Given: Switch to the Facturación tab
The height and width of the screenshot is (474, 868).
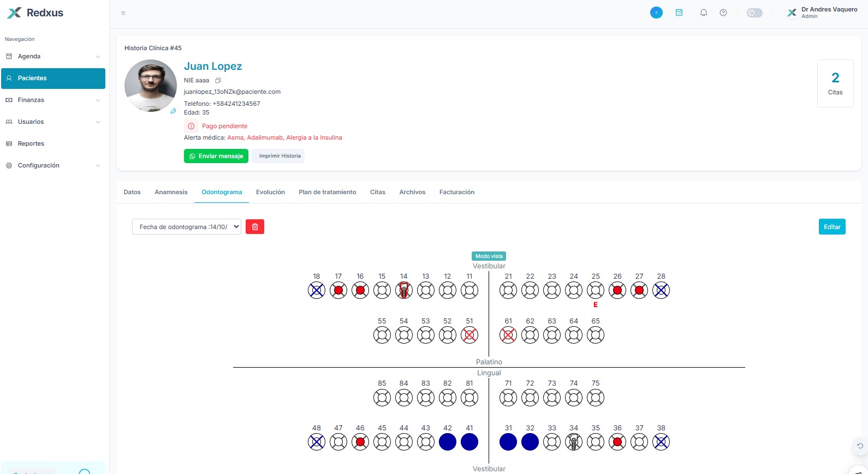Looking at the screenshot, I should (x=457, y=192).
